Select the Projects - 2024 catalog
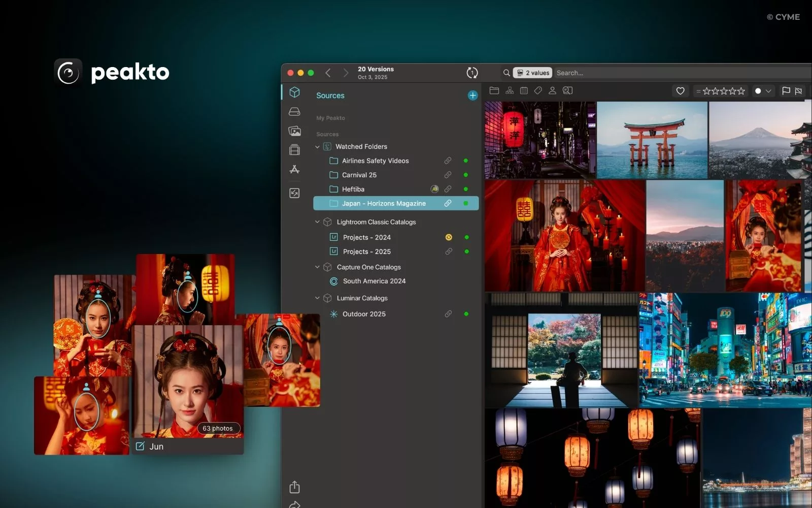Viewport: 812px width, 508px height. pyautogui.click(x=366, y=237)
